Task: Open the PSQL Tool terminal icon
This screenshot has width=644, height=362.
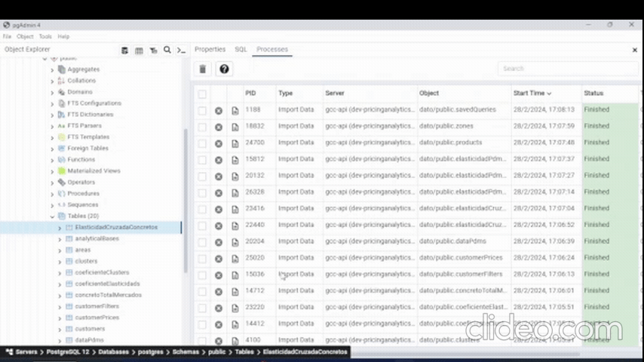Action: (x=181, y=50)
